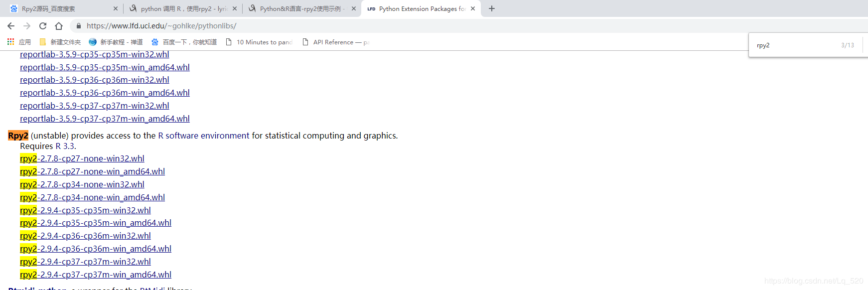The image size is (868, 290).
Task: Download reportlab-3.5.9-cp35-cp35m-win_amd64.whl
Action: coord(105,67)
